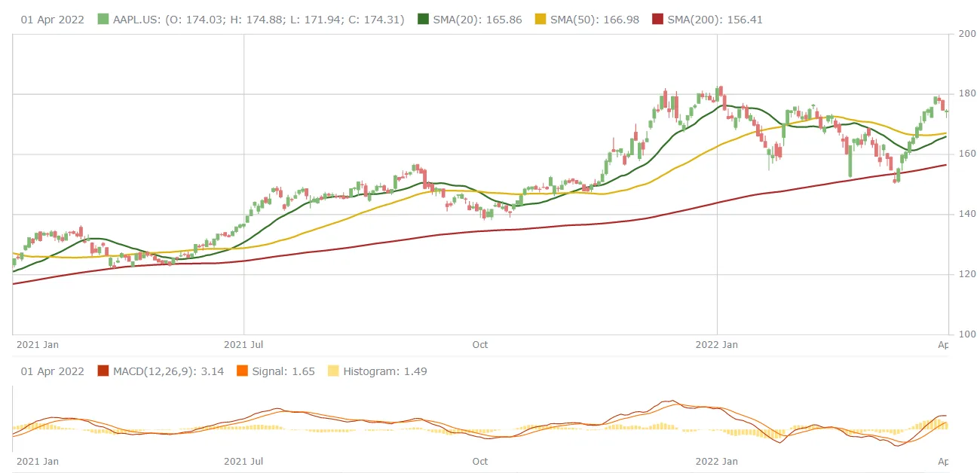Click the 2022 Jan label on price chart axis
The width and height of the screenshot is (980, 473).
[716, 345]
